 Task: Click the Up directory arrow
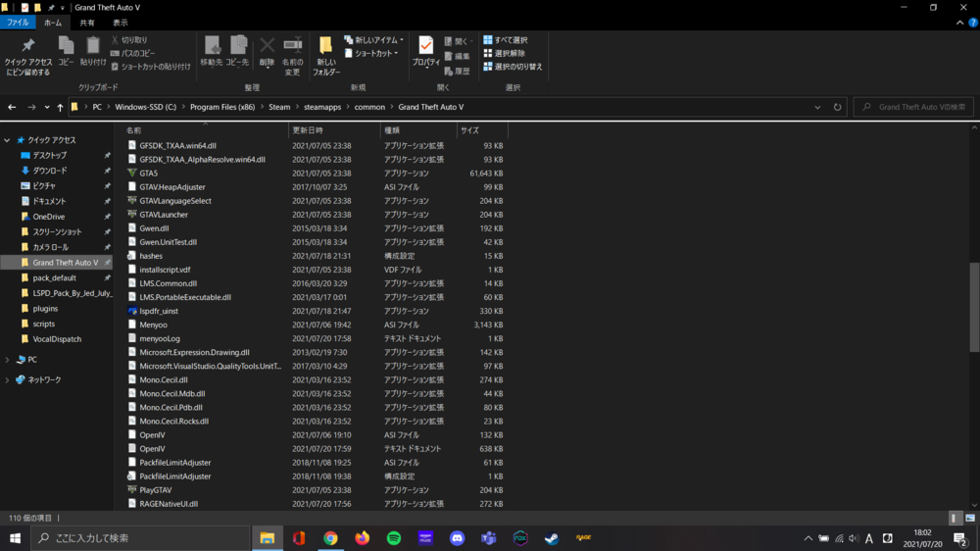(60, 107)
